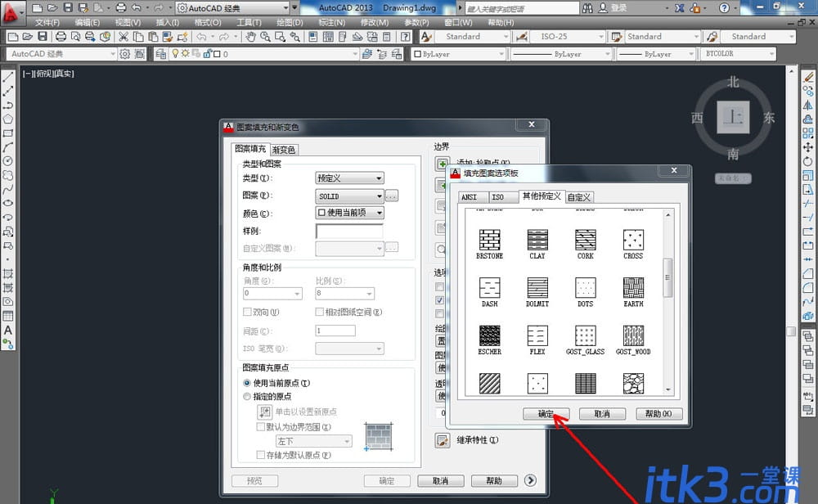Open the 自定义 pattern tab
This screenshot has height=504, width=818.
(x=579, y=197)
